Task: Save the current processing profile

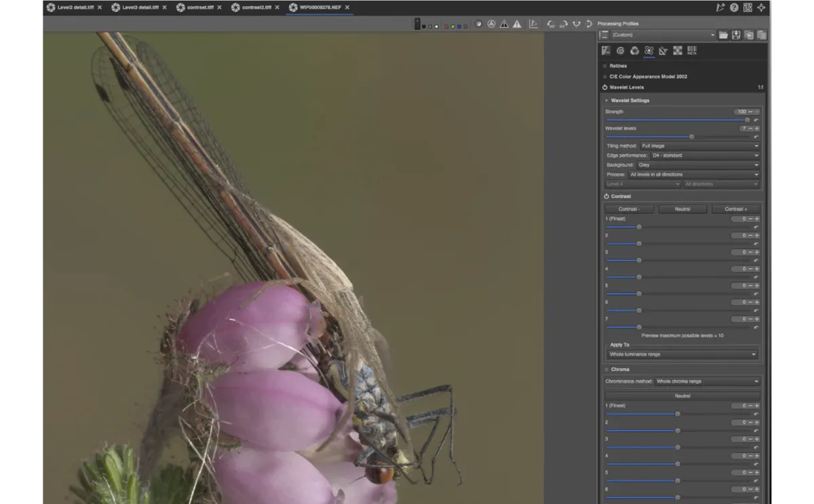Action: [736, 35]
